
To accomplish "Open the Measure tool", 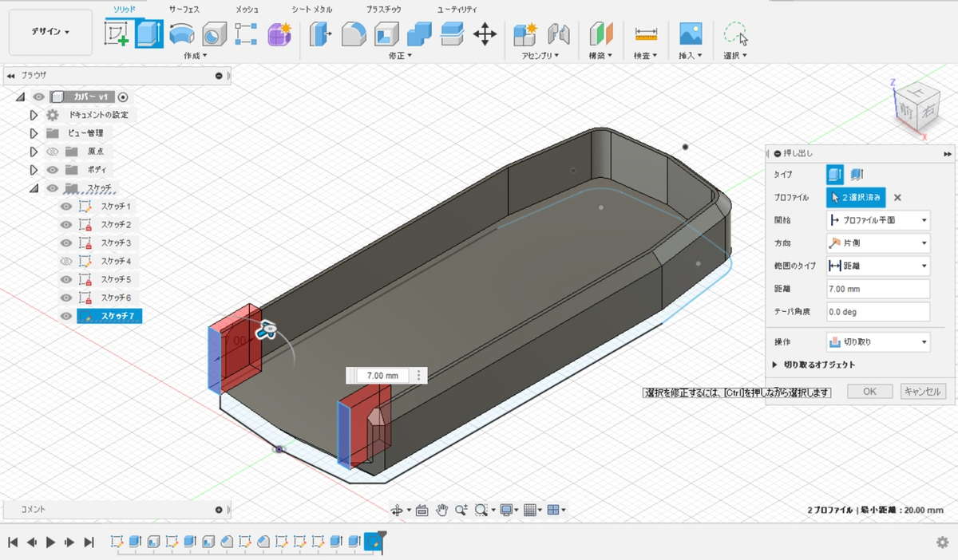I will click(x=645, y=34).
